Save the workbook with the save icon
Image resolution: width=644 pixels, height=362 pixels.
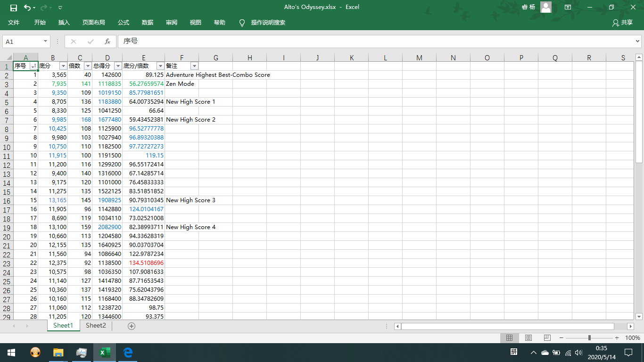[x=14, y=8]
